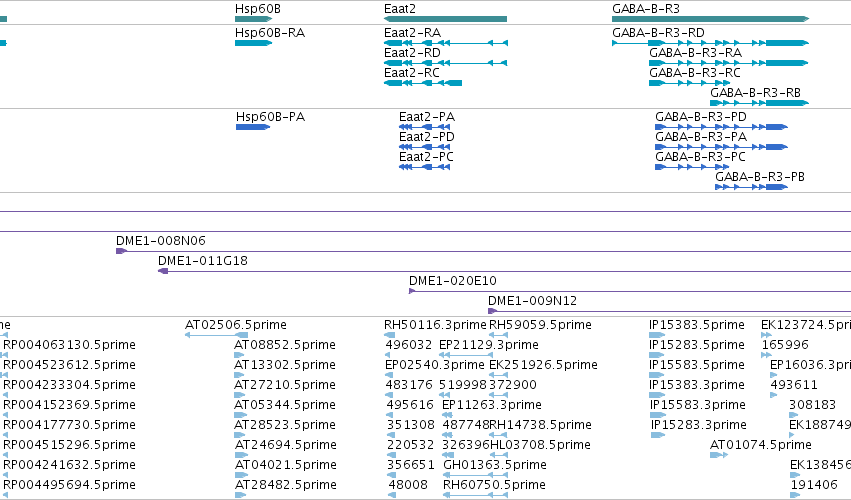Click BAC clone DME1-011G18
The width and height of the screenshot is (851, 500).
point(203,261)
